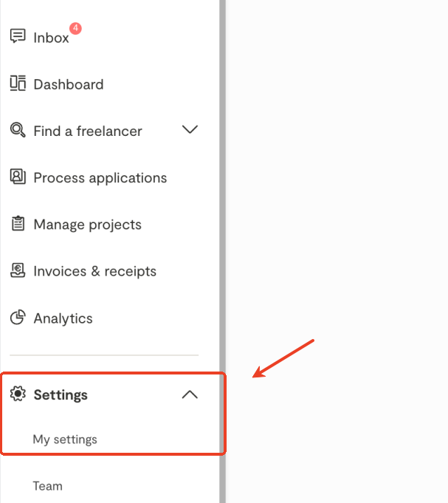448x503 pixels.
Task: Click the Dashboard layout icon
Action: point(18,83)
